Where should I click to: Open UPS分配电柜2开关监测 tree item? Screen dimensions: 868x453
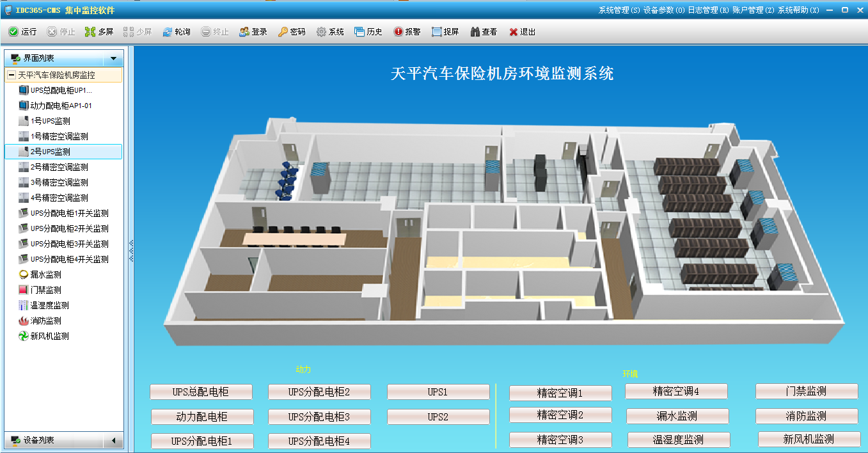[70, 228]
